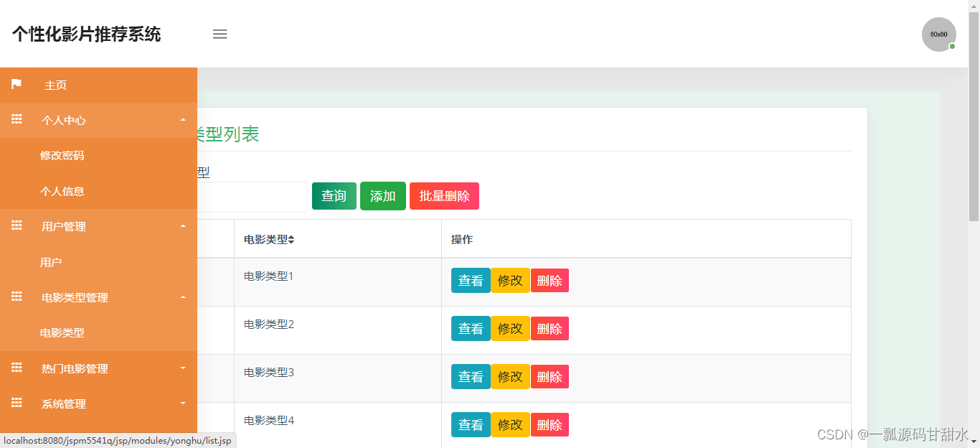Click the red 批量删除 button
The image size is (980, 448).
pyautogui.click(x=445, y=196)
